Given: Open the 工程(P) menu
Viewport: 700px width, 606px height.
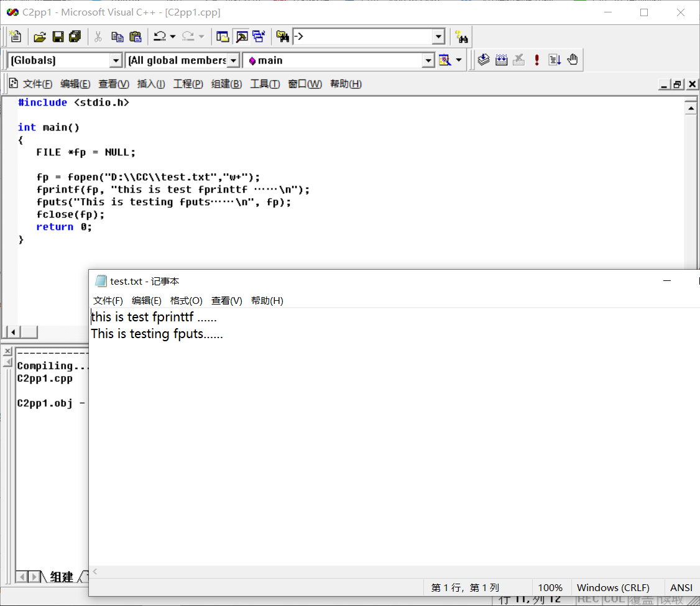Looking at the screenshot, I should [x=188, y=84].
